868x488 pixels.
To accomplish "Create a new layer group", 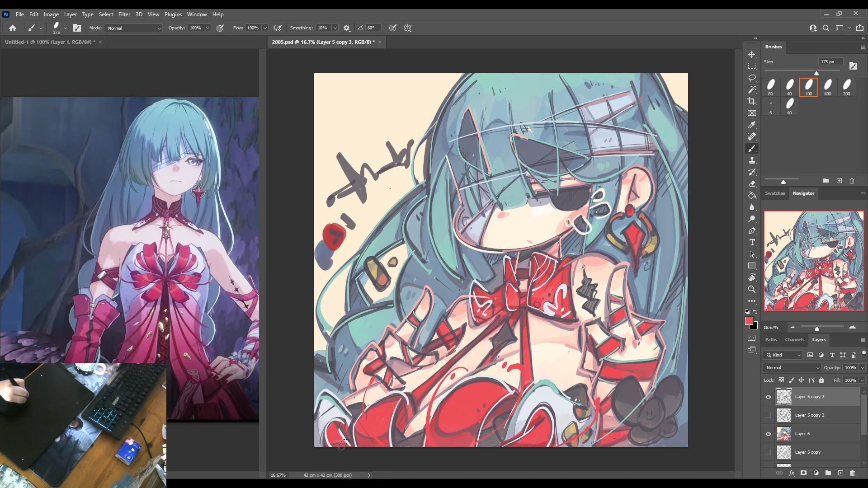I will (828, 473).
